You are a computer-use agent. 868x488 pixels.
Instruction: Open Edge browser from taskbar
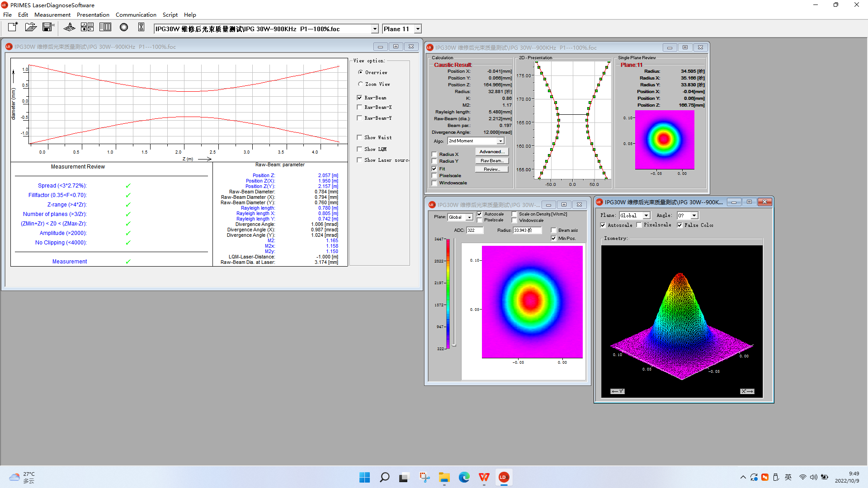coord(464,477)
